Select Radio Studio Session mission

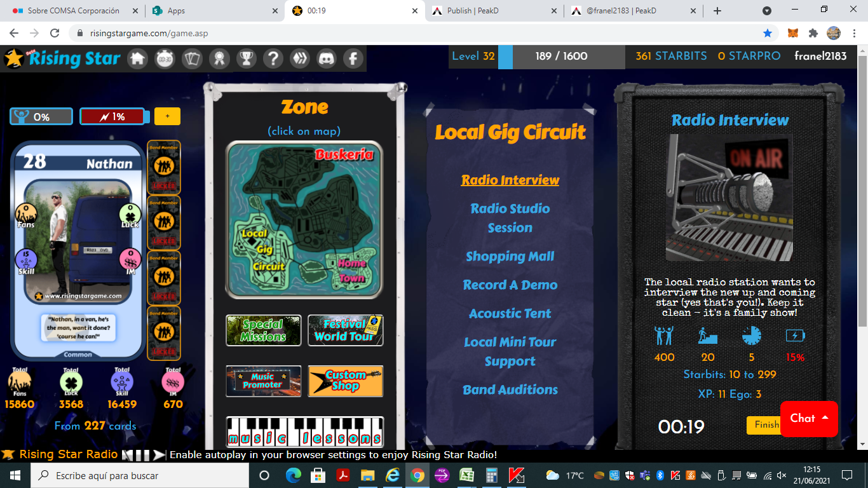pos(510,218)
